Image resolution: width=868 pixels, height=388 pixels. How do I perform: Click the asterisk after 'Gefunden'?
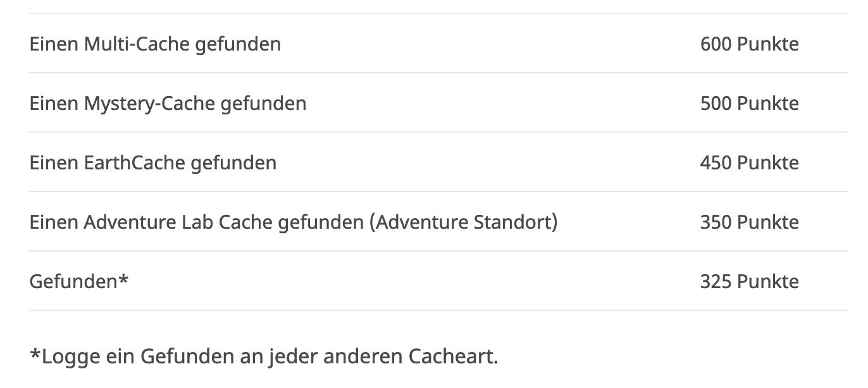coord(123,278)
